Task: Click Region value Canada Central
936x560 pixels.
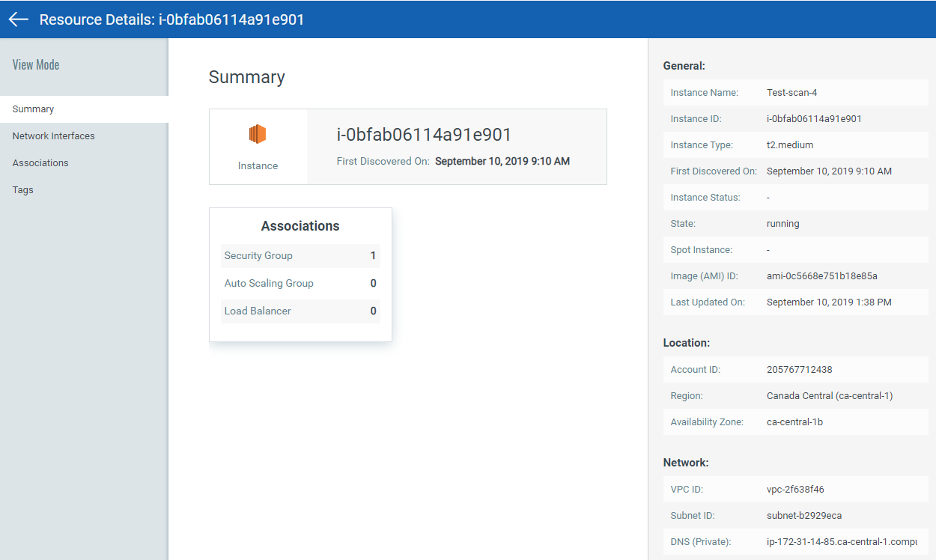Action: (830, 396)
